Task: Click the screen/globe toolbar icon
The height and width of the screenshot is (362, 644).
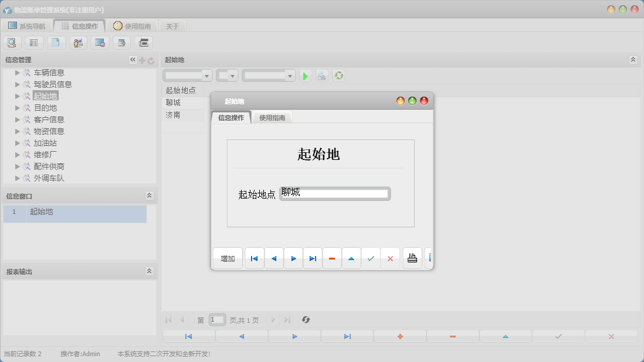Action: click(x=99, y=42)
